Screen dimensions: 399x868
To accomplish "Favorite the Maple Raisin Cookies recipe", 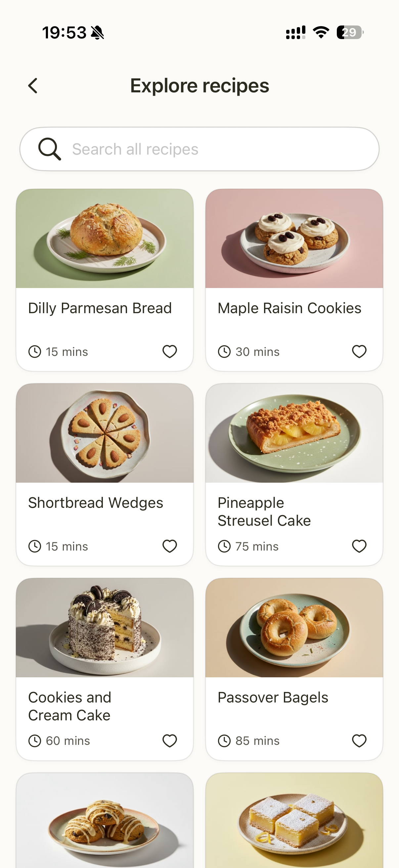I will click(x=359, y=352).
